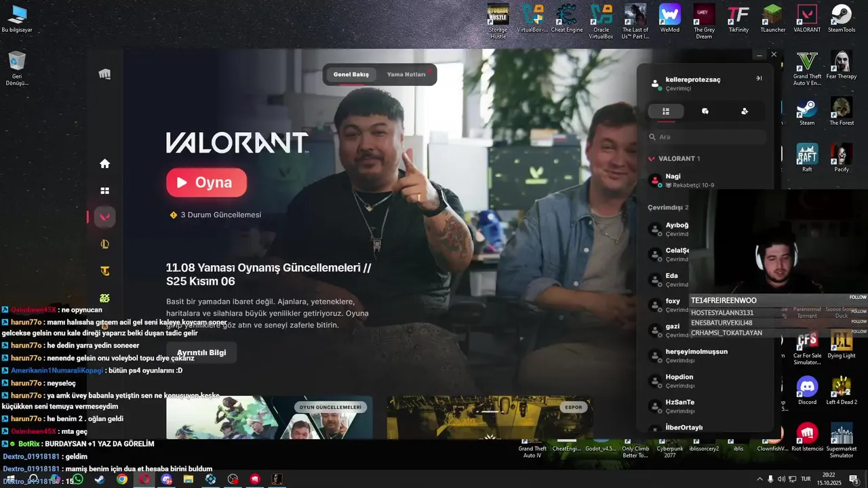The height and width of the screenshot is (488, 868).
Task: Open Geri Dönüşüm recycle bin icon
Action: point(17,68)
